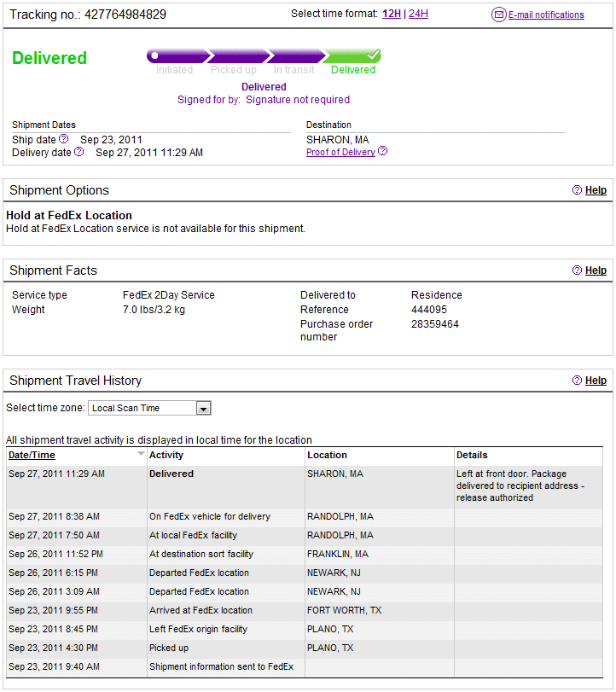The height and width of the screenshot is (692, 616).
Task: Switch time format to 12H
Action: [392, 14]
